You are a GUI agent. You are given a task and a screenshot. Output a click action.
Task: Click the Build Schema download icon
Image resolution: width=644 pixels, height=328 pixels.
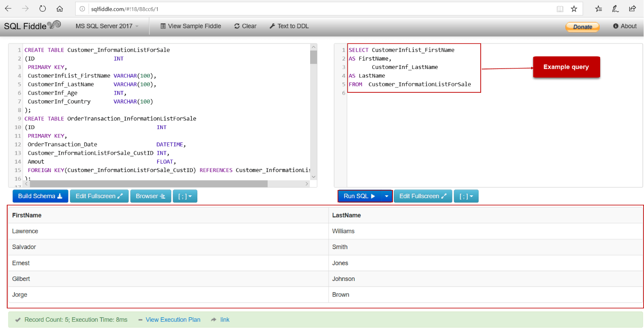click(x=60, y=196)
